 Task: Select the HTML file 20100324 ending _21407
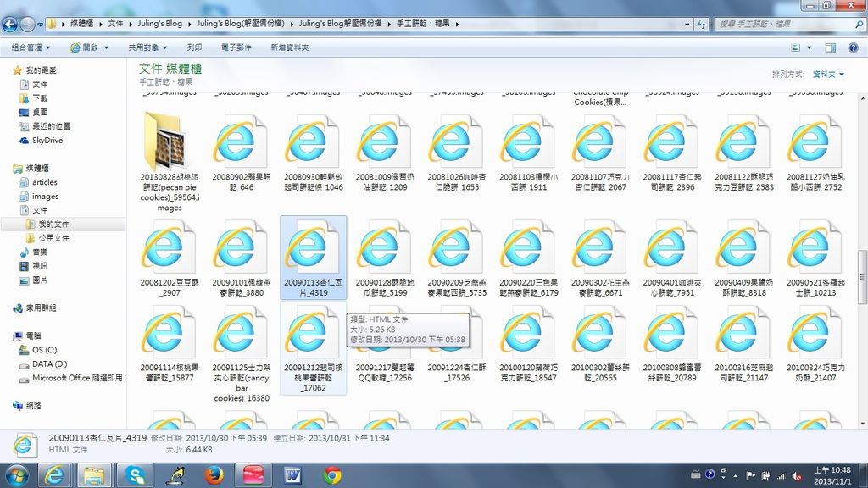[816, 344]
